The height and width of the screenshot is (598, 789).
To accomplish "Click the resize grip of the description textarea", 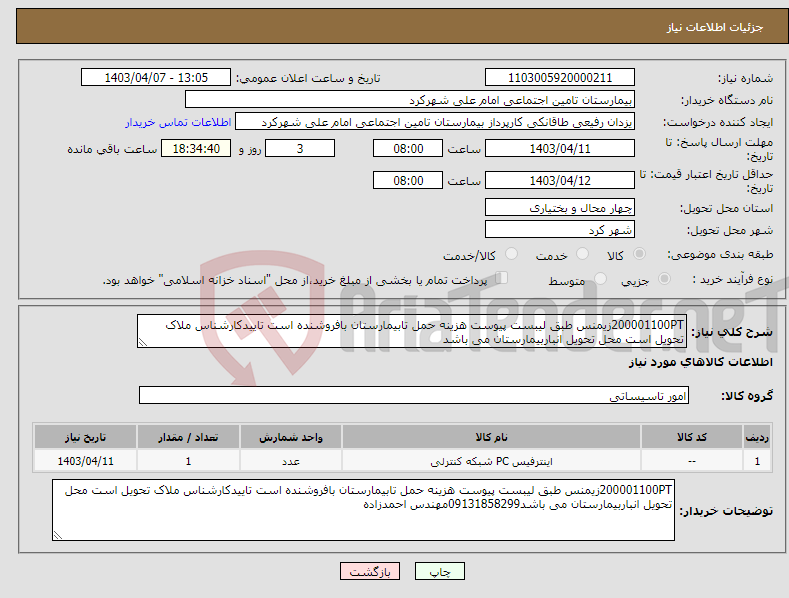I will 143,342.
